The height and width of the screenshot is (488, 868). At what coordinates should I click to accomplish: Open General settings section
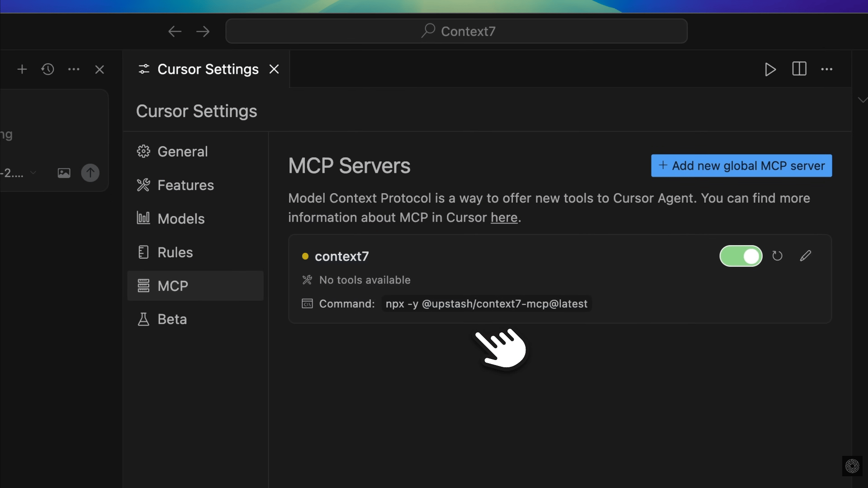coord(195,152)
